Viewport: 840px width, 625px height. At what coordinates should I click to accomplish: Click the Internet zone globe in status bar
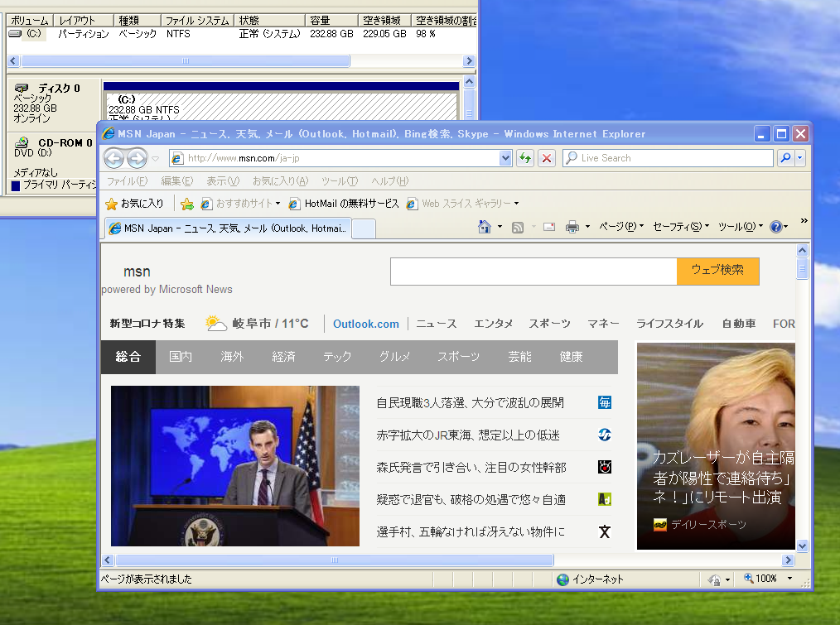click(x=562, y=579)
